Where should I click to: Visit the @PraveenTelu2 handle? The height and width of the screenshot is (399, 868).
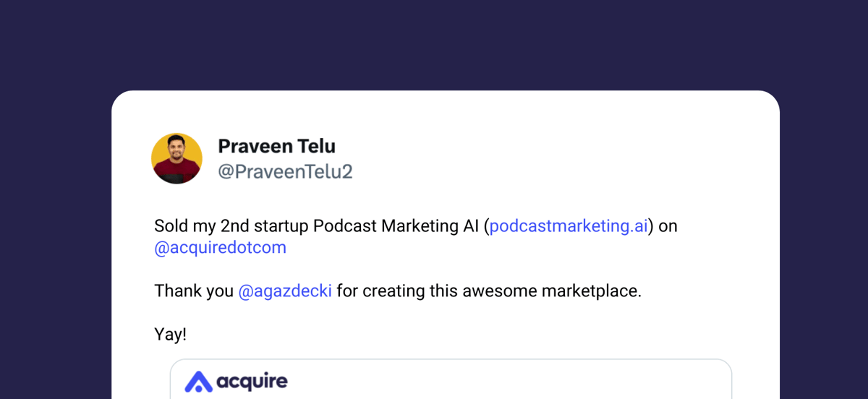pos(285,172)
